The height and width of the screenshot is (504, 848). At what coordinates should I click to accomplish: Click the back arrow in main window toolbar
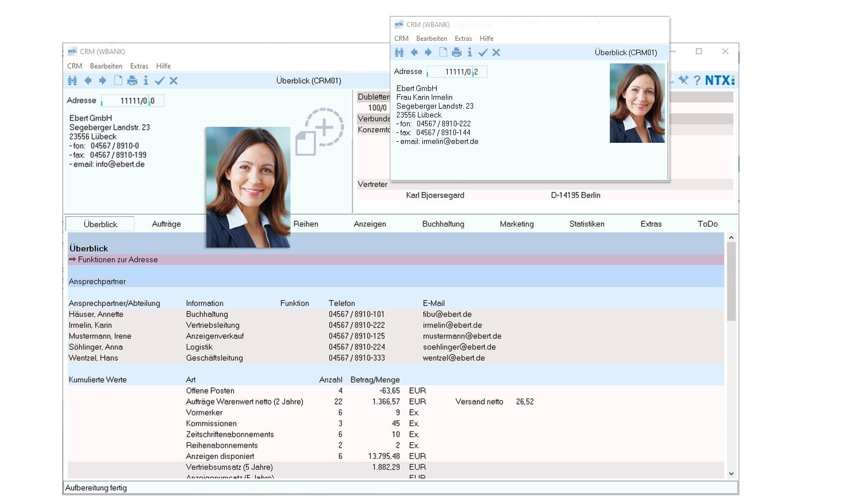pos(88,81)
